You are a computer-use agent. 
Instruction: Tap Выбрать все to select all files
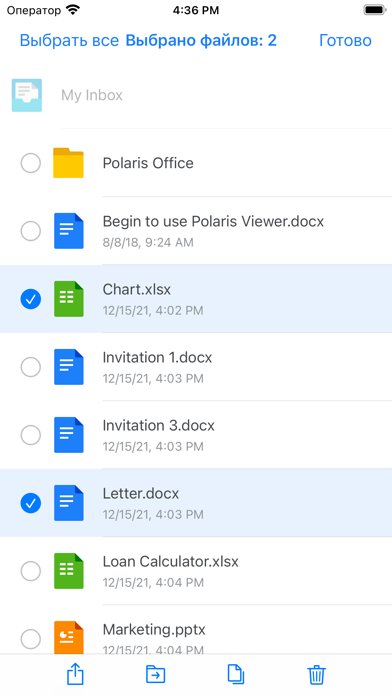click(69, 40)
